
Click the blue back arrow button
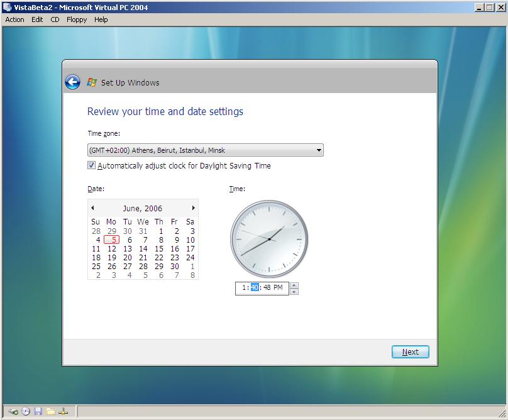pyautogui.click(x=72, y=82)
